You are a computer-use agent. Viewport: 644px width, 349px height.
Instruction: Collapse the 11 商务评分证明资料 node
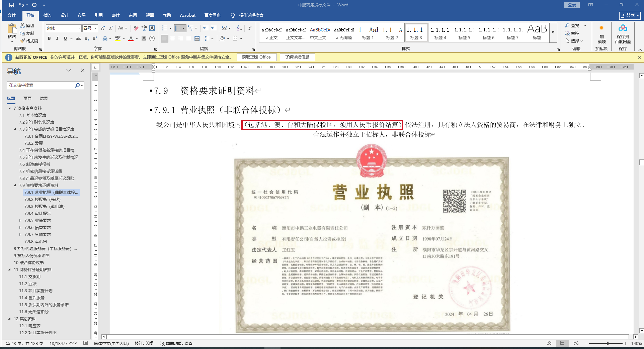[9, 269]
